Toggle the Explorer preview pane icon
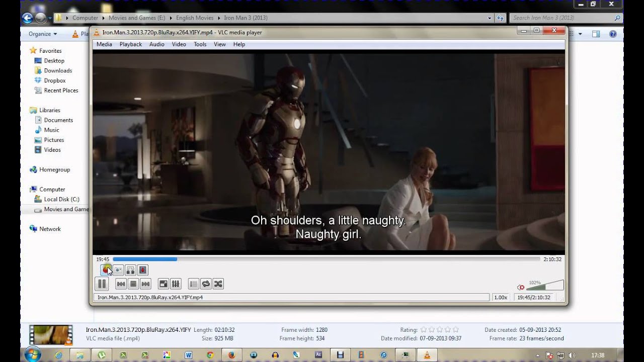644x362 pixels. click(596, 34)
